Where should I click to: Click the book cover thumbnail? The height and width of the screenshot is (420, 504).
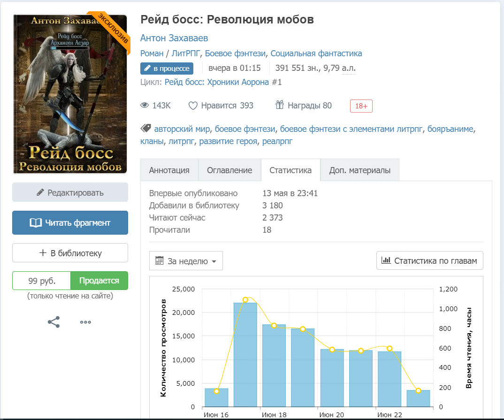coord(70,94)
